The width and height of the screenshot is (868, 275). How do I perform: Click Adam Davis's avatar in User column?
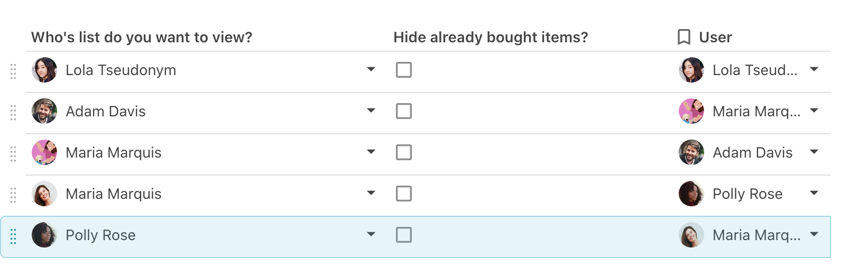coord(691,152)
